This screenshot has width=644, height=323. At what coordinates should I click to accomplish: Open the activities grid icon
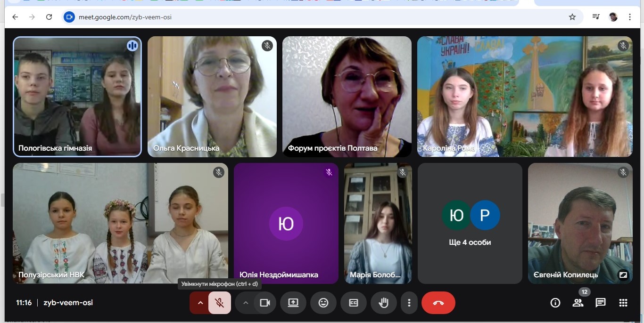click(x=623, y=303)
